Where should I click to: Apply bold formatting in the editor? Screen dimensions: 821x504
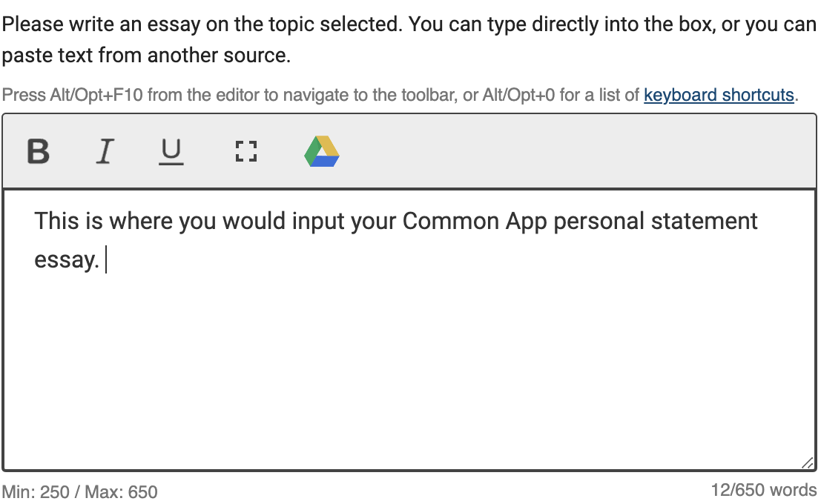(x=37, y=151)
